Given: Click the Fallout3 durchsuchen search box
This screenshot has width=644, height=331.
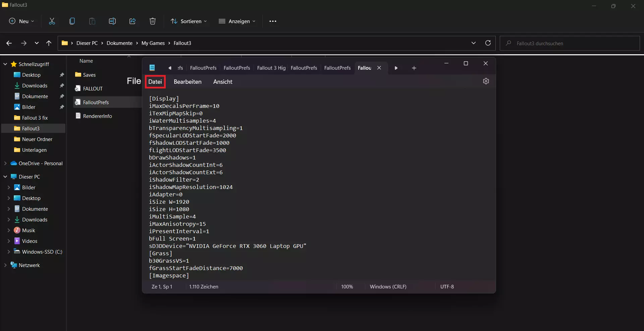Looking at the screenshot, I should point(570,43).
